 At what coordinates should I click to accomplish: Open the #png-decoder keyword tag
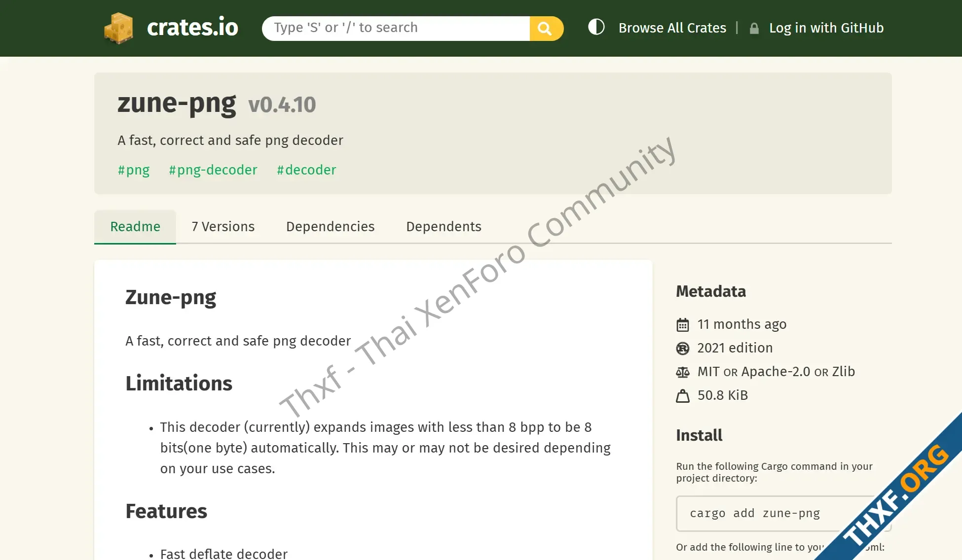(x=213, y=170)
